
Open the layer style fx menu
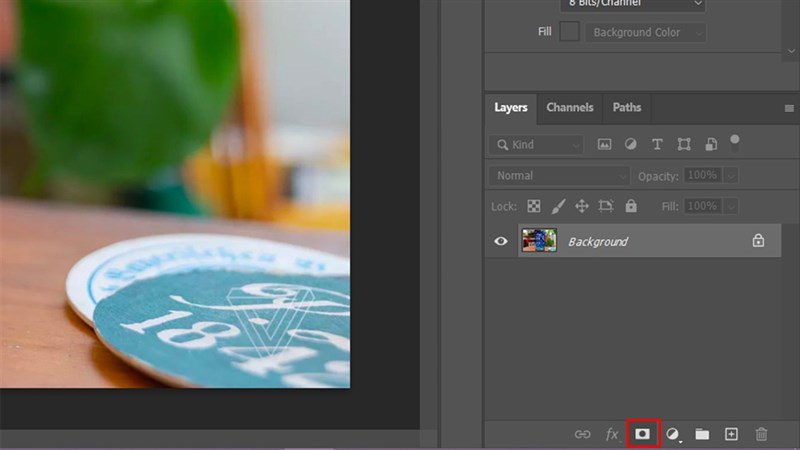click(x=612, y=434)
